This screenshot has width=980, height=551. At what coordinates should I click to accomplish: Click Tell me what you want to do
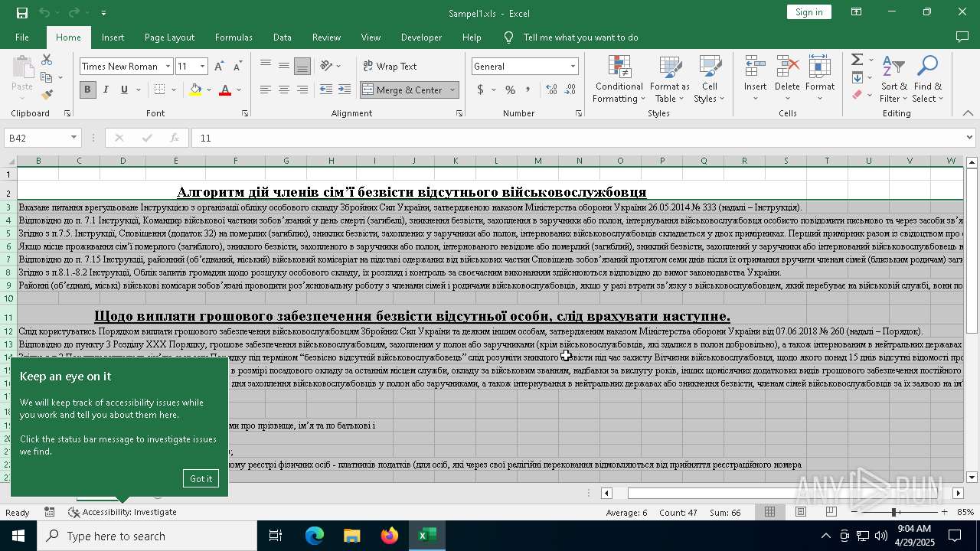580,37
